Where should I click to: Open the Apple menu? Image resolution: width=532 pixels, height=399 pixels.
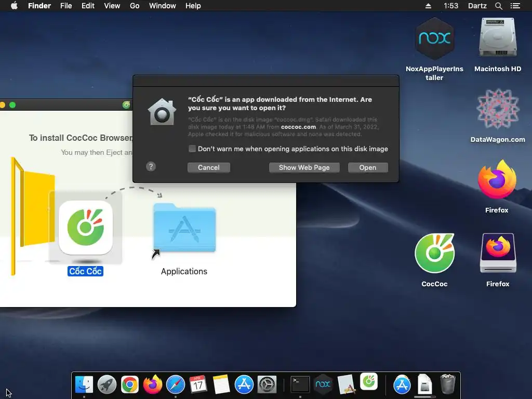[x=14, y=6]
